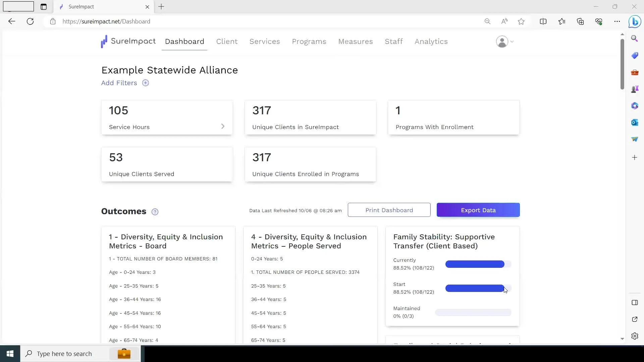Open Bing Copilot sidebar button

635,22
